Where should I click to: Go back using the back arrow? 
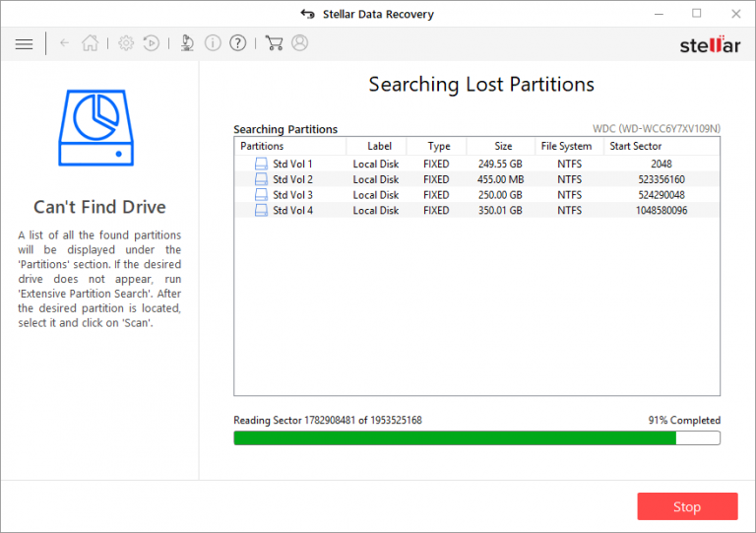(x=64, y=43)
